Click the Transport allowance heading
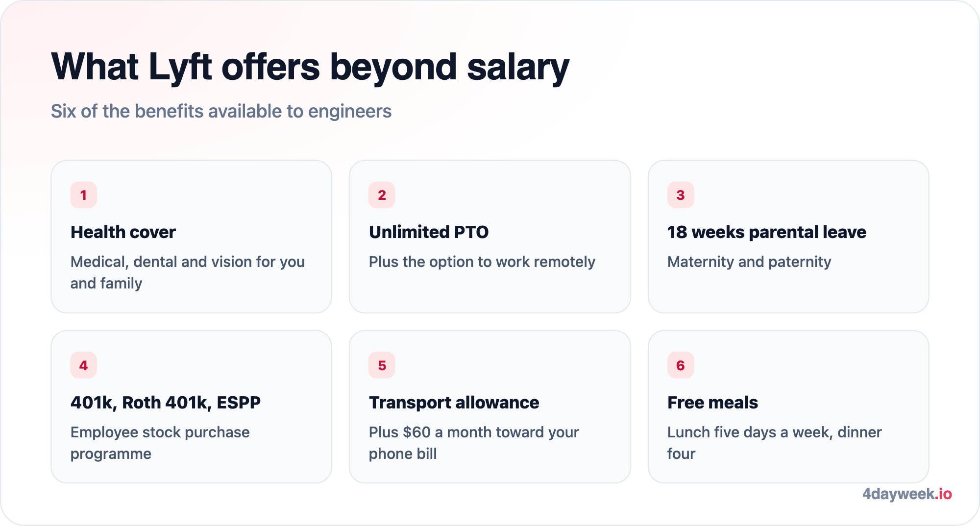Image resolution: width=980 pixels, height=526 pixels. pyautogui.click(x=454, y=403)
